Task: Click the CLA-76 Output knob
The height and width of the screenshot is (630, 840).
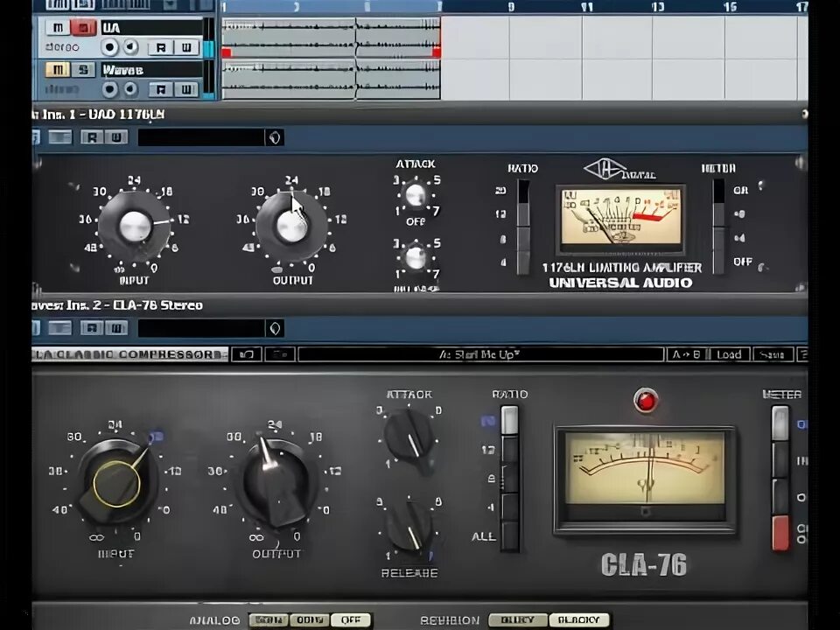Action: pyautogui.click(x=277, y=482)
